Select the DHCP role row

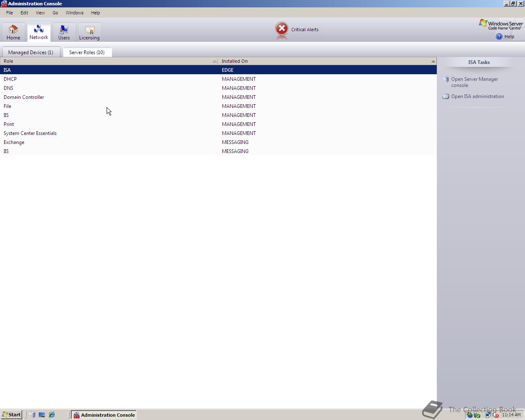(218, 79)
